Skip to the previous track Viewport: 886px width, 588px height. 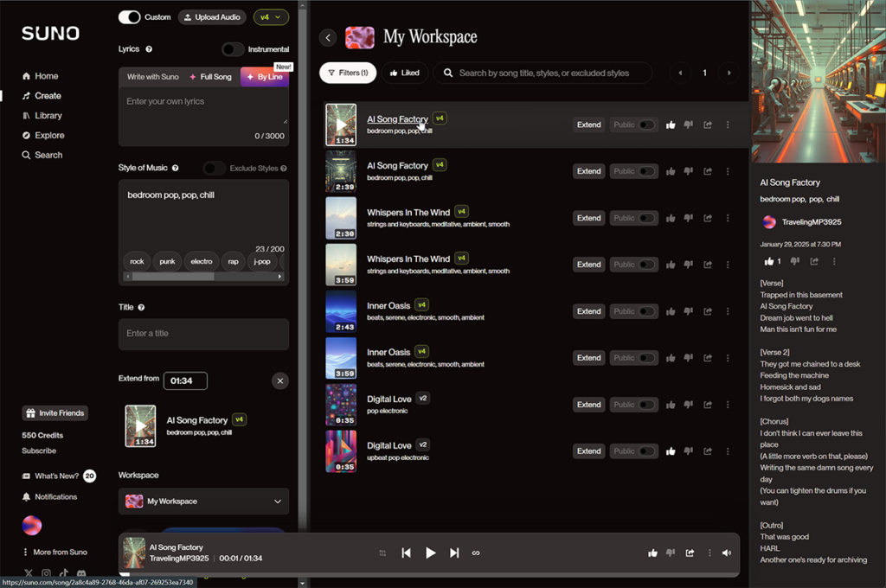406,553
